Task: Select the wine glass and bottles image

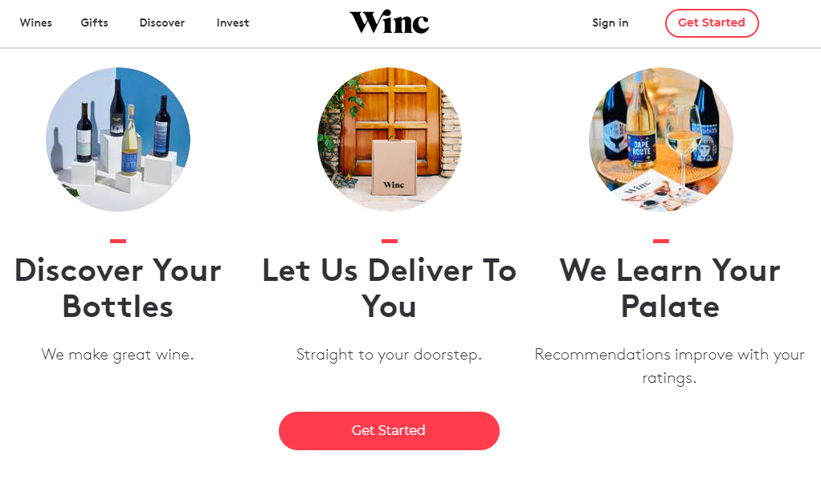Action: click(661, 140)
